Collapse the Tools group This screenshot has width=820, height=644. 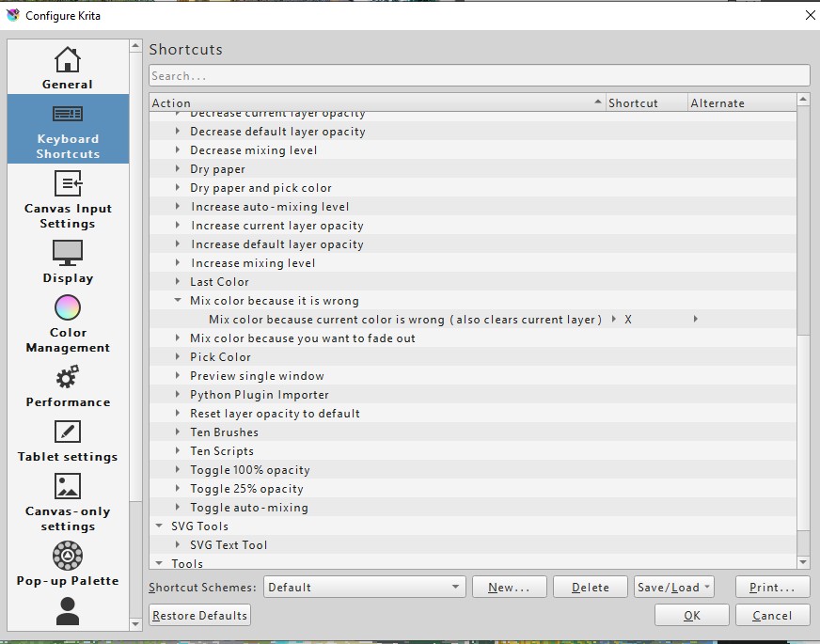point(159,563)
